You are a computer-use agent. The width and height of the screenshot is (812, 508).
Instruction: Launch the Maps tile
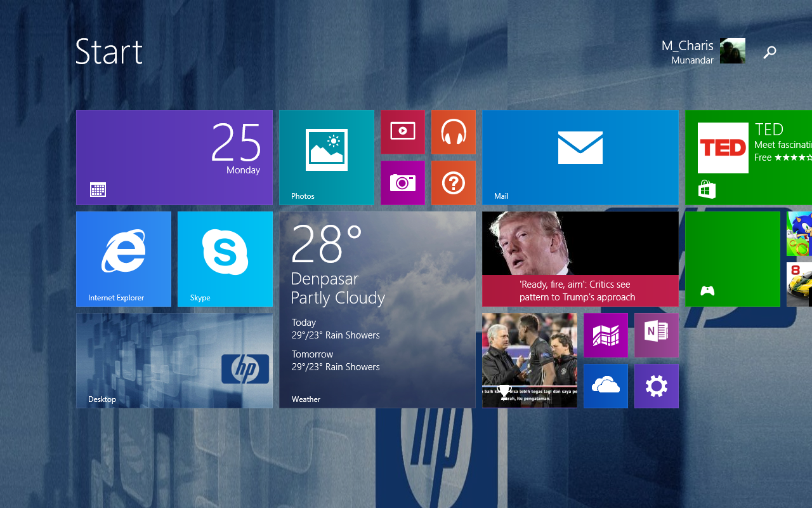[x=606, y=335]
